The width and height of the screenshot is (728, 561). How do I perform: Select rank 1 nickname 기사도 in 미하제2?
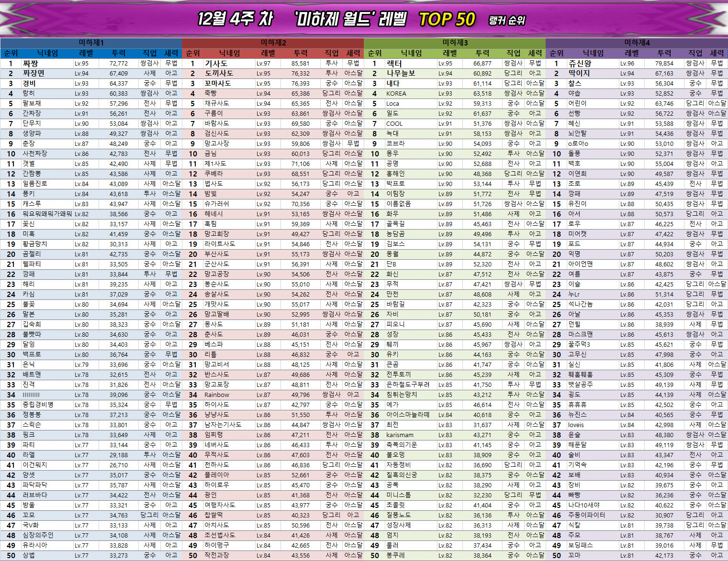(216, 64)
